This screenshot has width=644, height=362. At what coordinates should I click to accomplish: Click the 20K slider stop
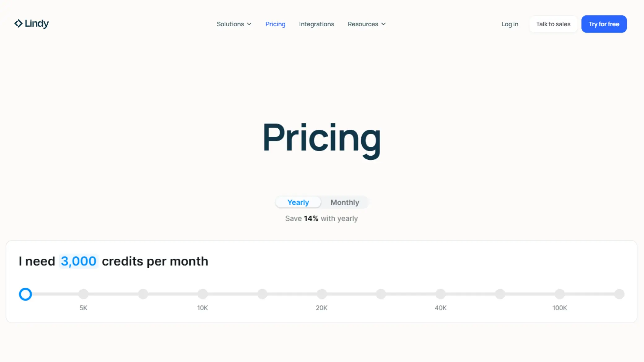click(322, 294)
